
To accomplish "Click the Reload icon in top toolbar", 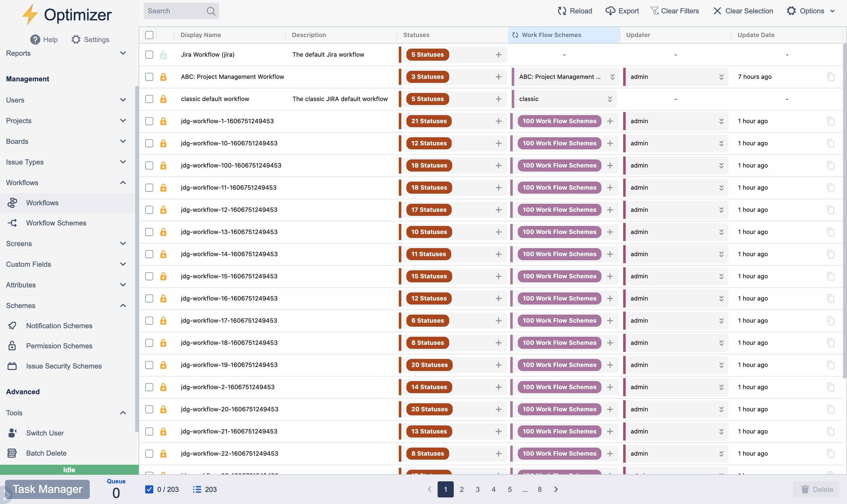I will (x=562, y=11).
